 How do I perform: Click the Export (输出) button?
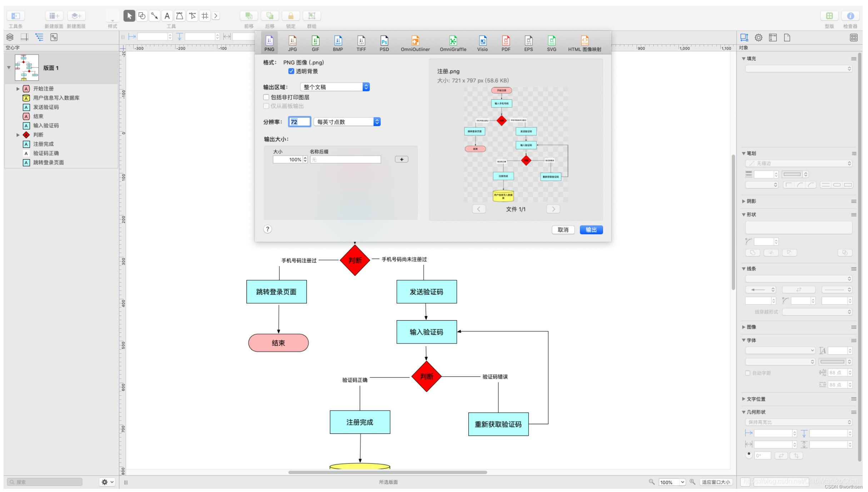pos(591,230)
